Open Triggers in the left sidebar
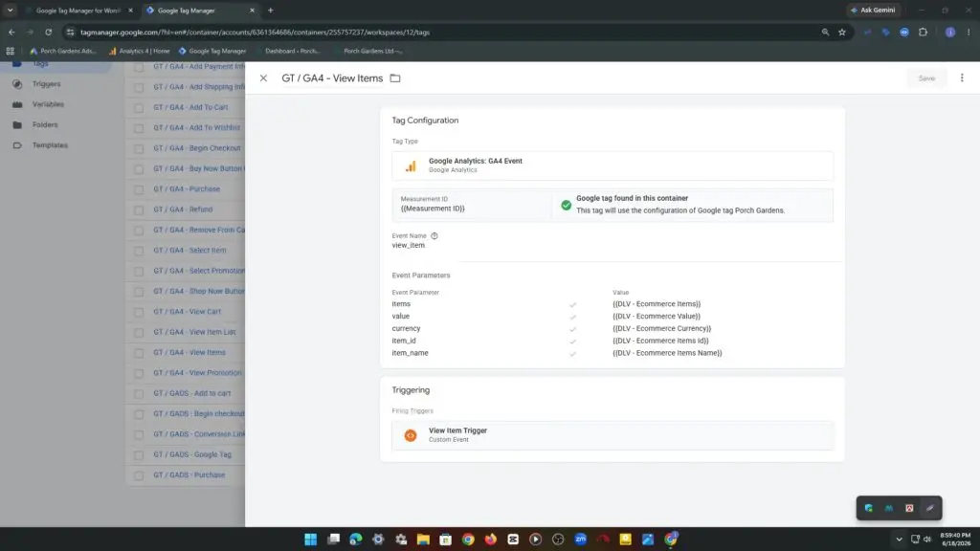Screen dimensions: 980x551 tap(46, 84)
